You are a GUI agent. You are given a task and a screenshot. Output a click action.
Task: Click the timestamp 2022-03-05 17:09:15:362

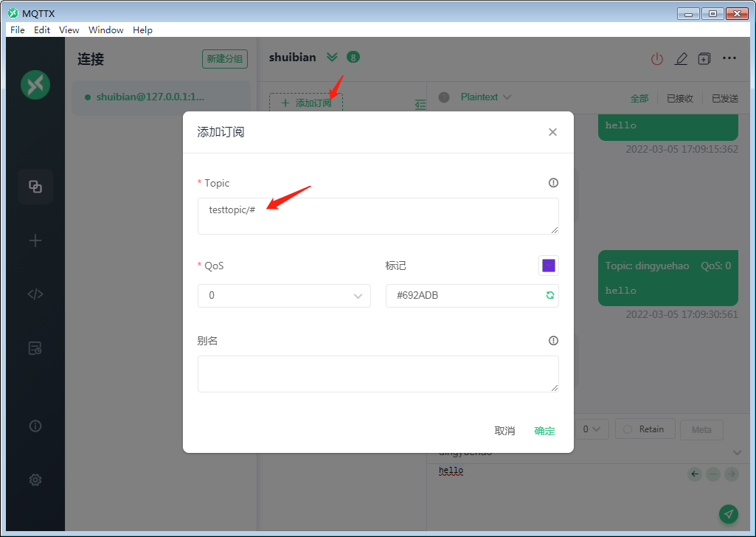pyautogui.click(x=682, y=150)
